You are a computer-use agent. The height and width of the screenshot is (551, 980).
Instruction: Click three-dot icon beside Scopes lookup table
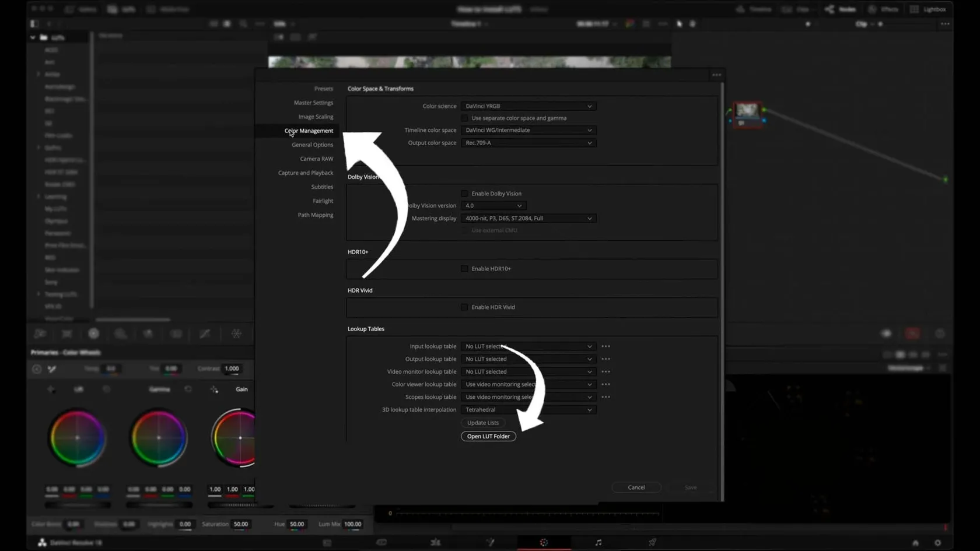tap(605, 397)
